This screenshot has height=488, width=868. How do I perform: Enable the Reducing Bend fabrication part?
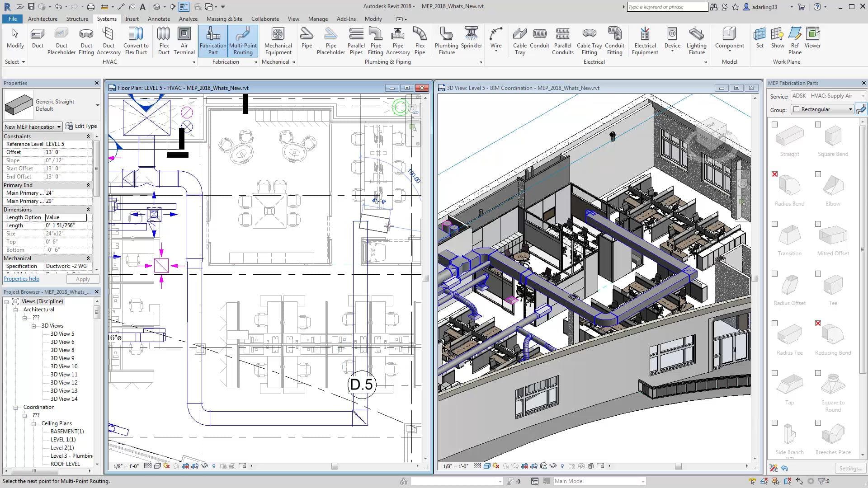coord(817,323)
